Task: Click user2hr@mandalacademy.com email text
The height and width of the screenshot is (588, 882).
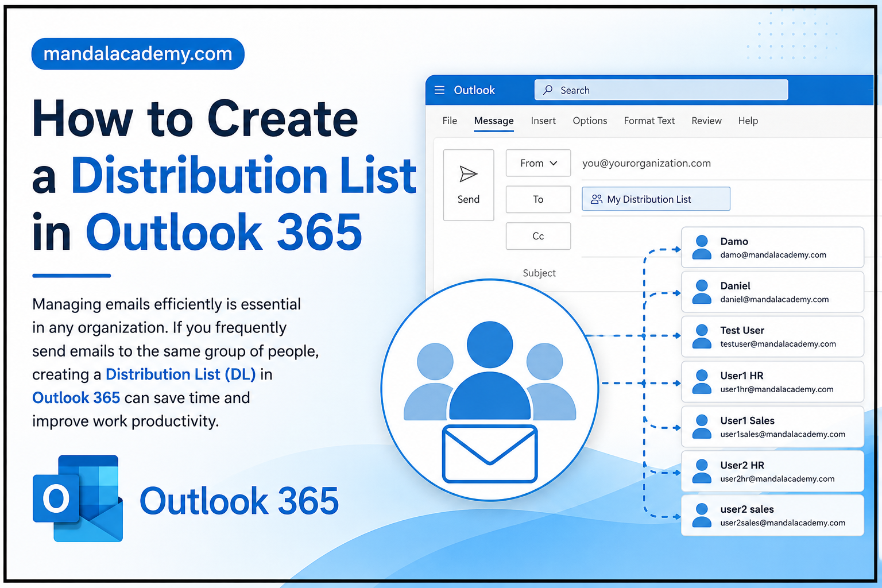Action: click(777, 479)
